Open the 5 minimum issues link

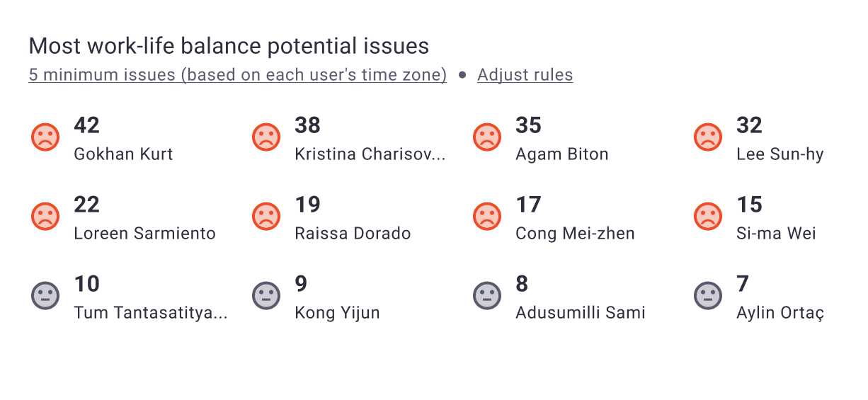[238, 75]
